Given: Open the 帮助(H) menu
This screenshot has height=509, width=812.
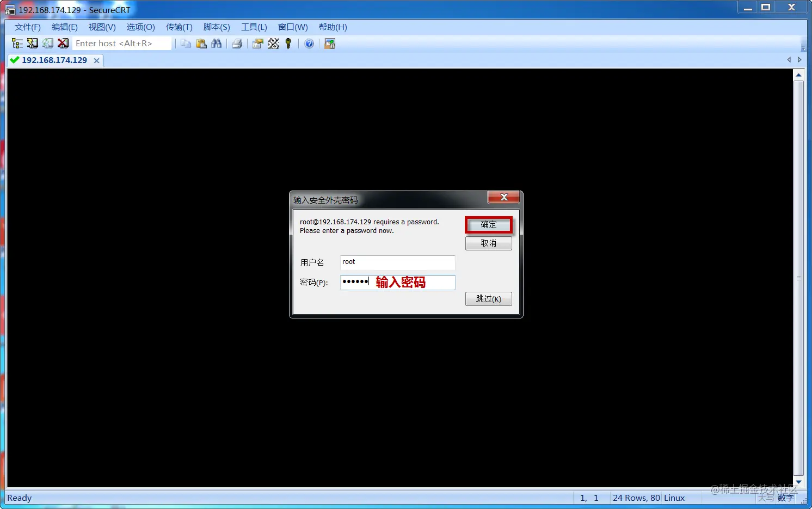Looking at the screenshot, I should pyautogui.click(x=333, y=27).
